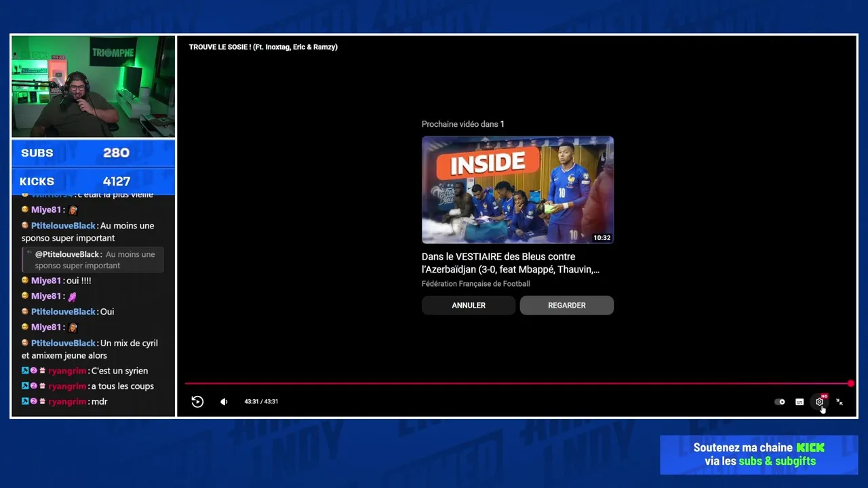Click the username in 'Au moins une sponso' message
The image size is (868, 488).
coord(63,226)
